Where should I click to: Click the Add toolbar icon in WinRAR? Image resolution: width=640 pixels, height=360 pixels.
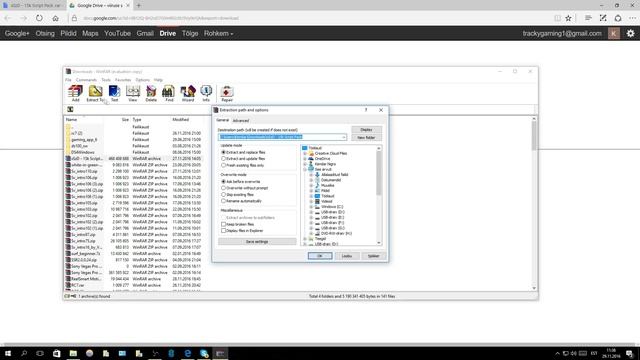coord(76,93)
